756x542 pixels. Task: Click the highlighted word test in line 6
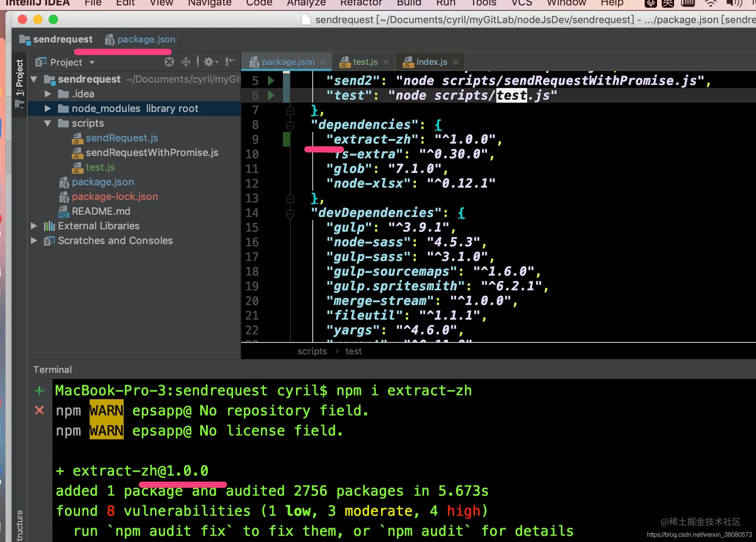(511, 95)
